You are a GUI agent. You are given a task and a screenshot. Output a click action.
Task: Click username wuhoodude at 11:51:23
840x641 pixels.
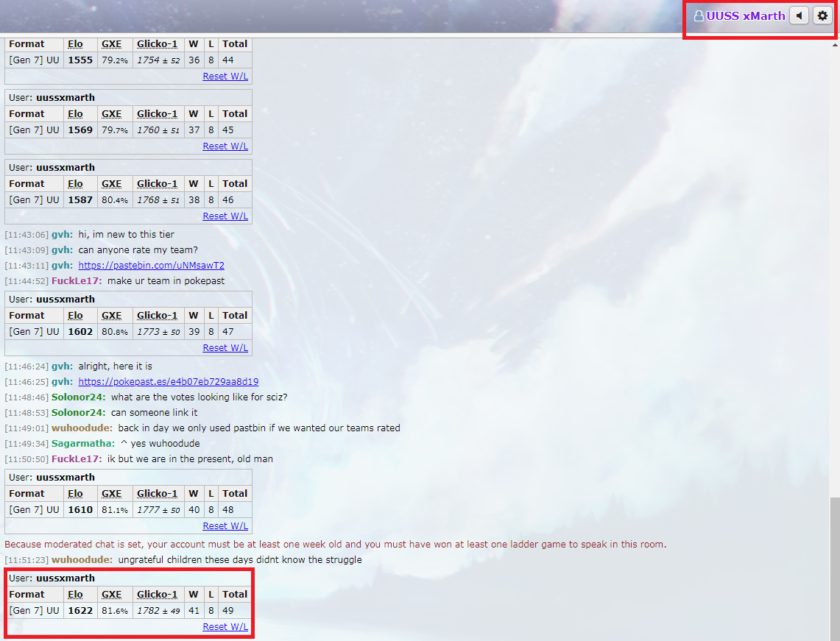click(82, 559)
